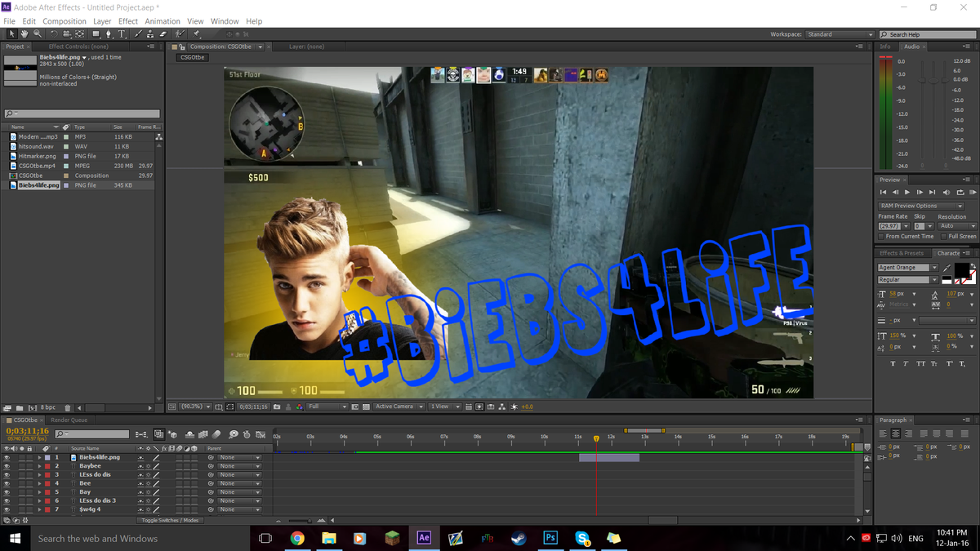Switch to the Render Queue tab

point(69,420)
